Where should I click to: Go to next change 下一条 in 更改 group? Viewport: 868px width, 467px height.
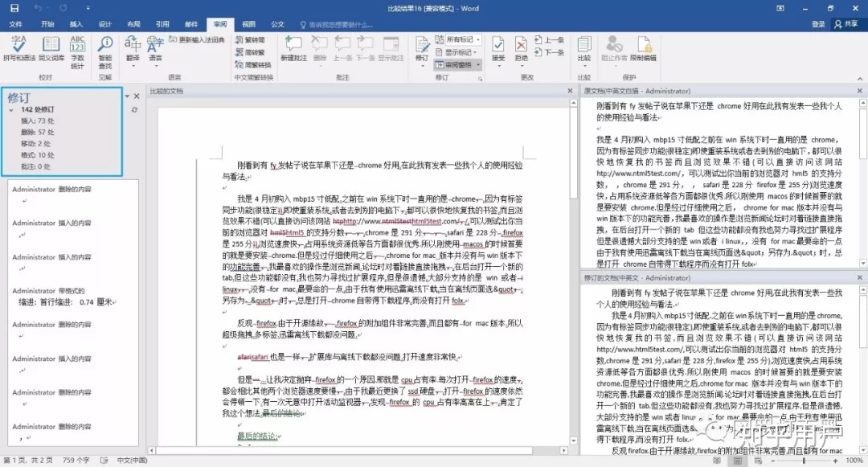pos(549,52)
